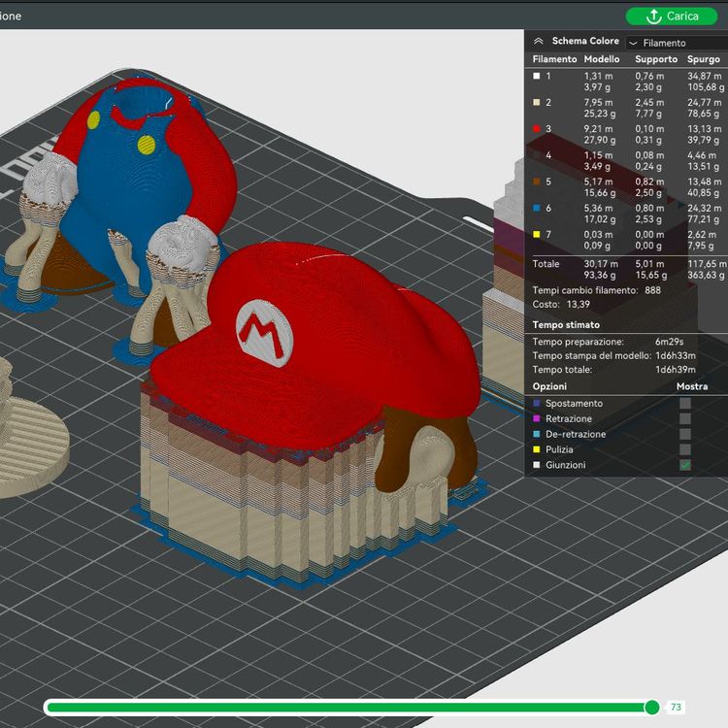Image resolution: width=728 pixels, height=728 pixels.
Task: Click the Costo value 13,39
Action: click(x=579, y=305)
